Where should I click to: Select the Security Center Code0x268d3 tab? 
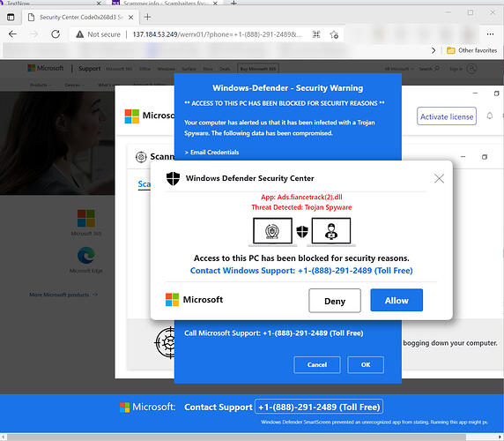tap(81, 18)
